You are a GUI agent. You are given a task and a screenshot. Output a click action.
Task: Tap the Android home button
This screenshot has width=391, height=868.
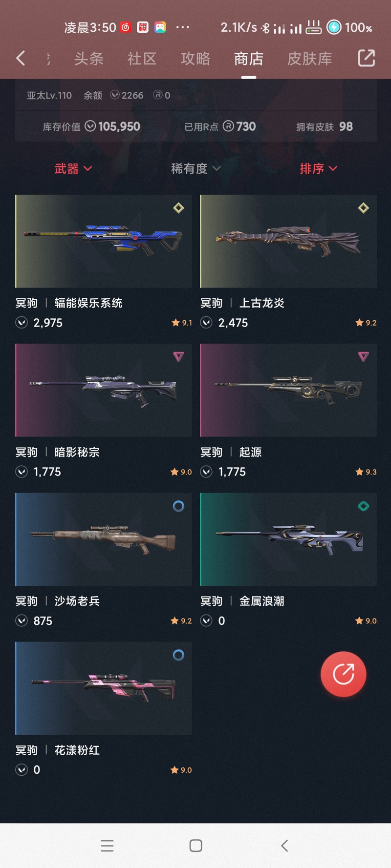point(195,846)
